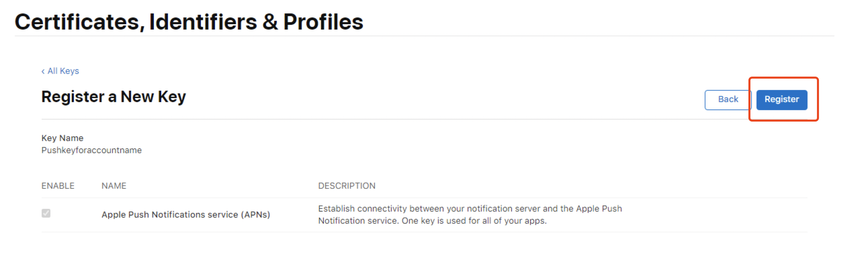
Task: Click the word Identifiers in the page title
Action: [203, 22]
